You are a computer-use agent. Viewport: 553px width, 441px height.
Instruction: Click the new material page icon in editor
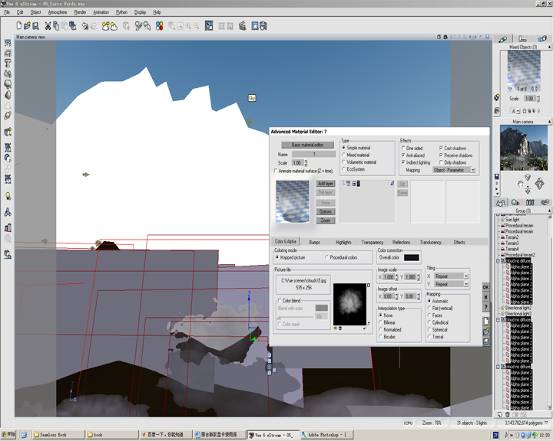[486, 321]
